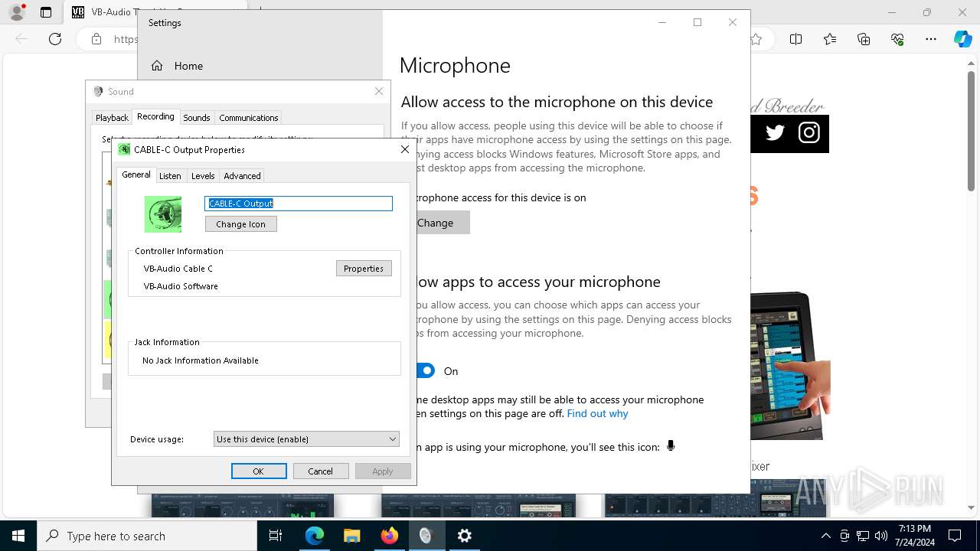Image resolution: width=980 pixels, height=551 pixels.
Task: Open Copilot sidebar in Edge
Action: point(962,39)
